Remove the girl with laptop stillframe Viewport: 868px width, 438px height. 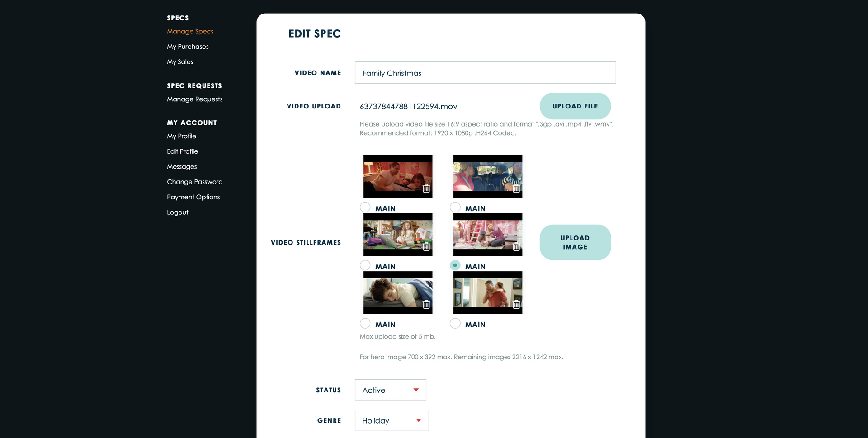[426, 247]
